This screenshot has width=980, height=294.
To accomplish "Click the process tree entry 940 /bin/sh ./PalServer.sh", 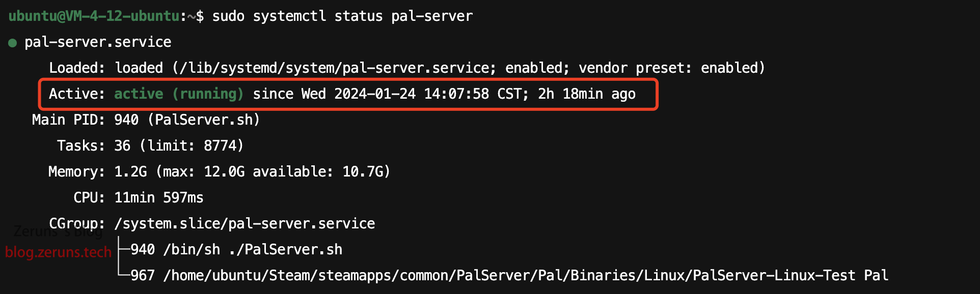I will click(236, 250).
